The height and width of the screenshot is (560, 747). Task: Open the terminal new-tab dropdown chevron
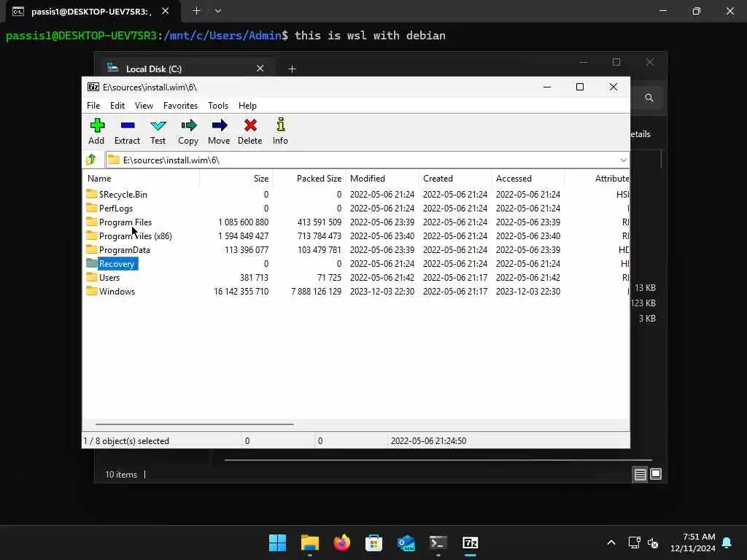click(x=217, y=10)
